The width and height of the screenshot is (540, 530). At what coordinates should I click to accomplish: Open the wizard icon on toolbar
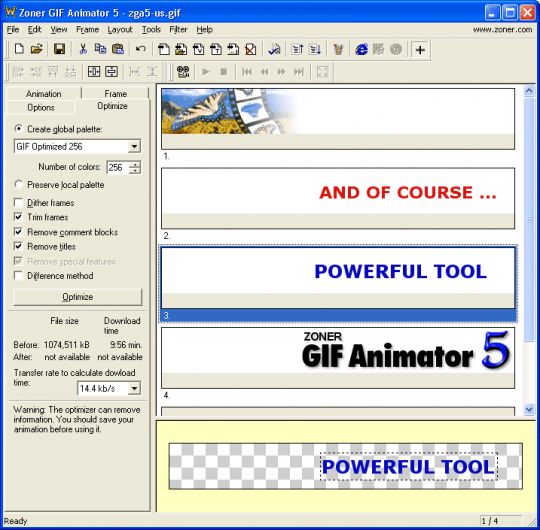click(338, 49)
